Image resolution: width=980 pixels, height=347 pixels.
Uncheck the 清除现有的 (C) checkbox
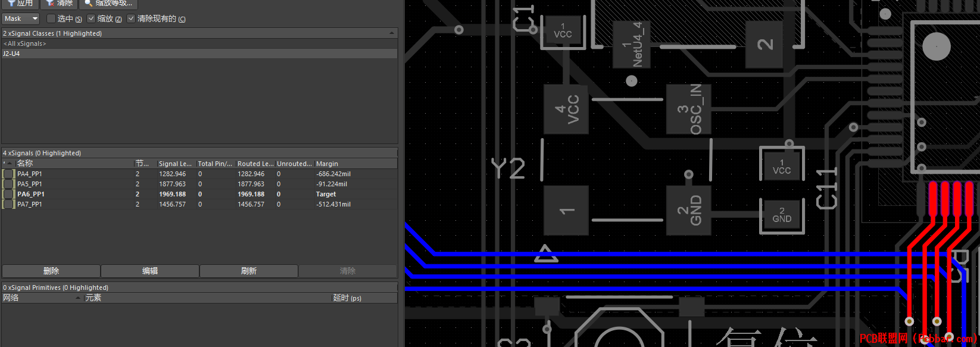point(131,19)
